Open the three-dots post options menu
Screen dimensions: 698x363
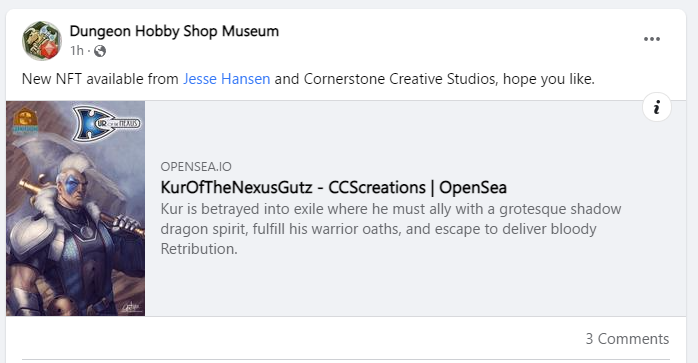point(652,39)
